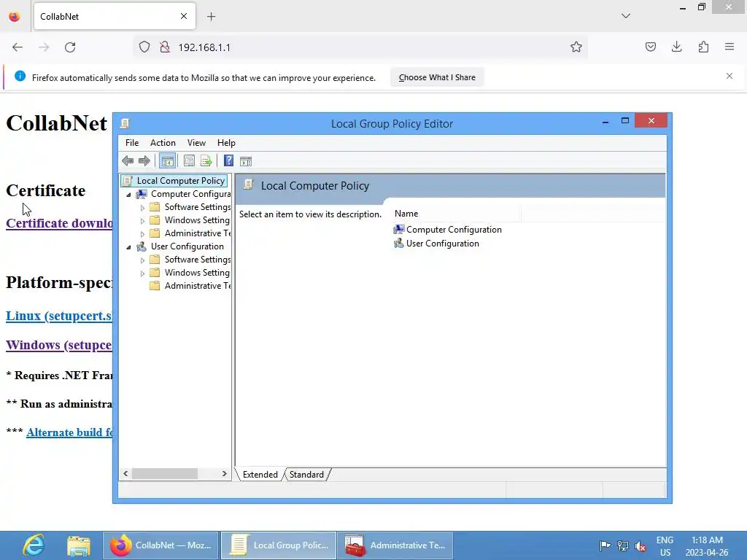This screenshot has height=560, width=747.
Task: Click the insecure connection lock icon
Action: pos(165,47)
